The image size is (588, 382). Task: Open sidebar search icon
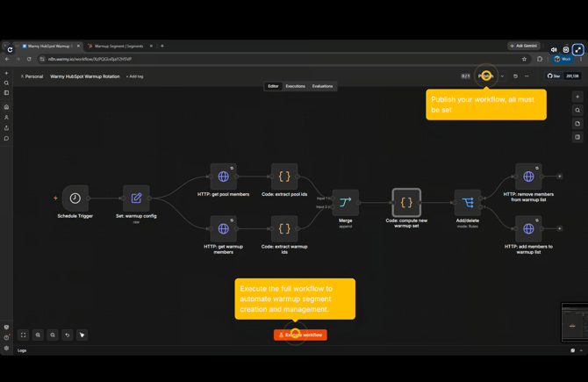click(6, 83)
